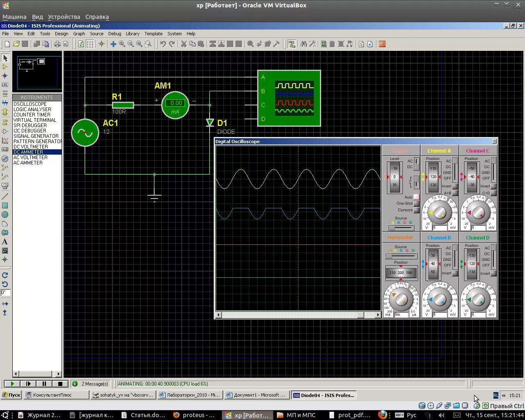Screen dimensions: 525x420
Task: Click the Rotate Clockwise icon in sidebar
Action: pos(5,275)
